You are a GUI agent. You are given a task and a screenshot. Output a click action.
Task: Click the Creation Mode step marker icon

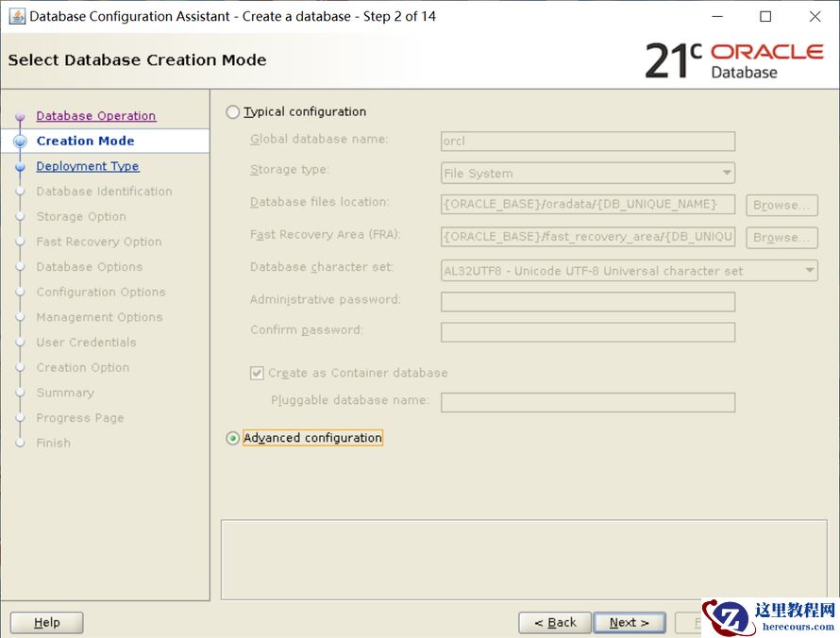coord(20,141)
